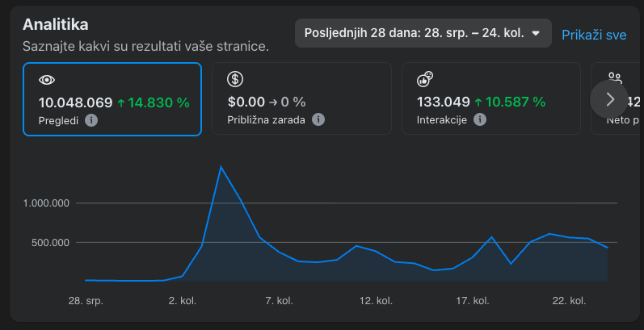This screenshot has width=644, height=330.
Task: Click green up arrow beside 14.830 %
Action: tap(121, 102)
